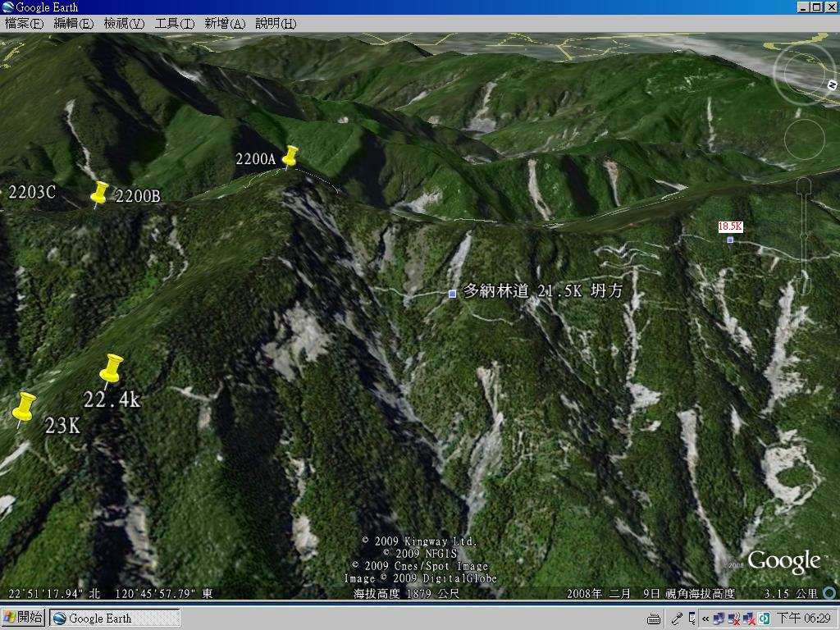840x630 pixels.
Task: Click the streaming status ring icon
Action: 829,593
